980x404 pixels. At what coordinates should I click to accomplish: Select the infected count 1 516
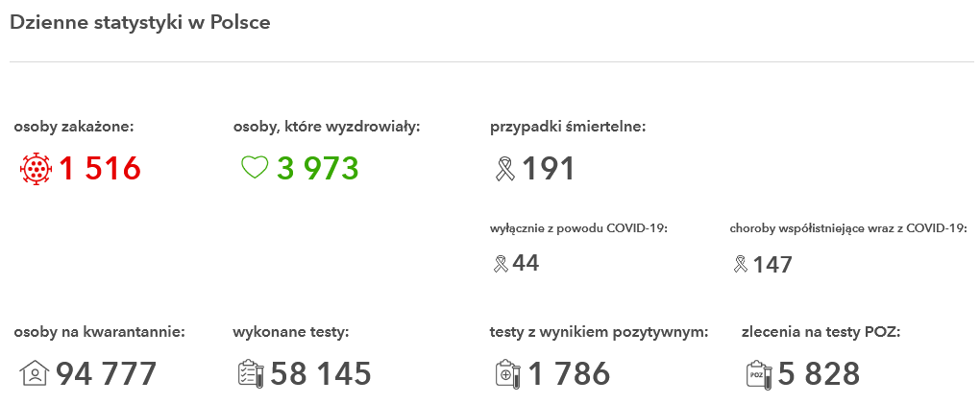point(100,169)
